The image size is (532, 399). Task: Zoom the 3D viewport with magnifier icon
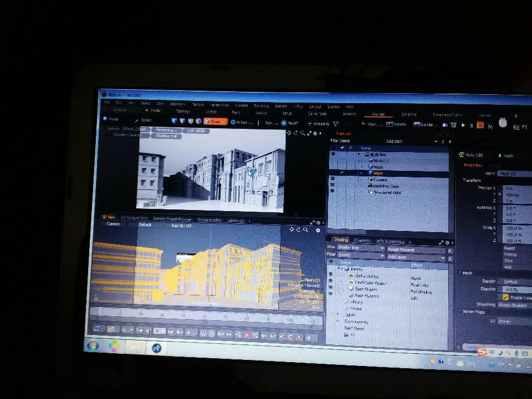click(306, 230)
